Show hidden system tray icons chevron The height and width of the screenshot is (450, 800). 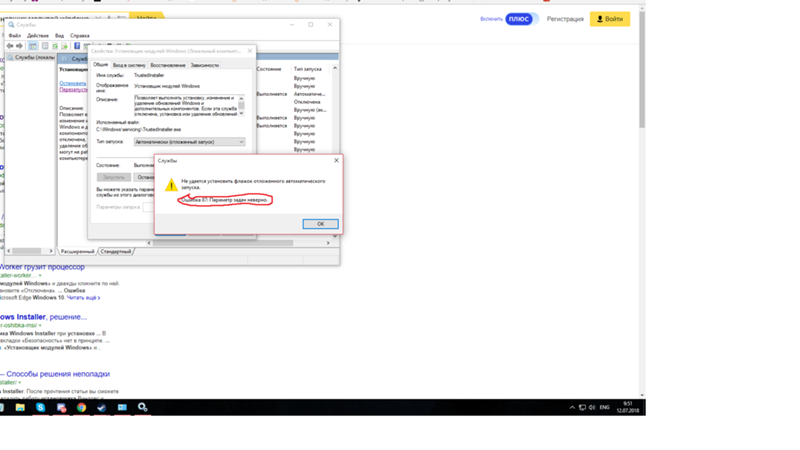pos(572,407)
